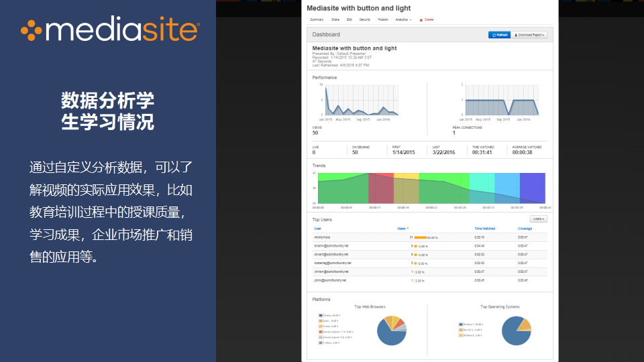Toggle the Others browser legend swatch
Image resolution: width=644 pixels, height=362 pixels.
pyautogui.click(x=321, y=343)
